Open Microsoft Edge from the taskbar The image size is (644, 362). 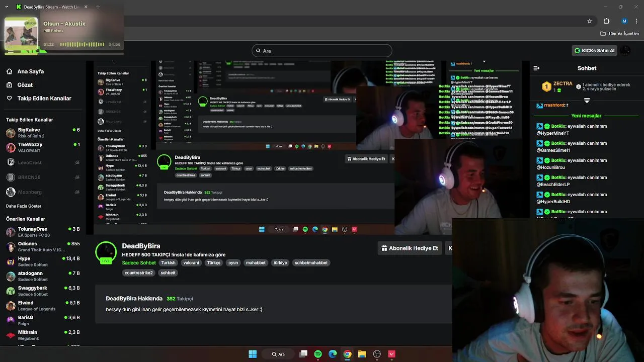333,354
